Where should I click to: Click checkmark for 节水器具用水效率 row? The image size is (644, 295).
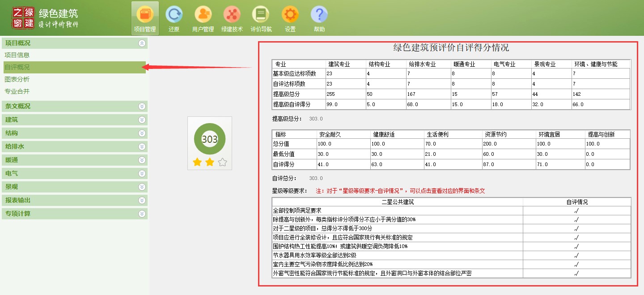[x=576, y=255]
